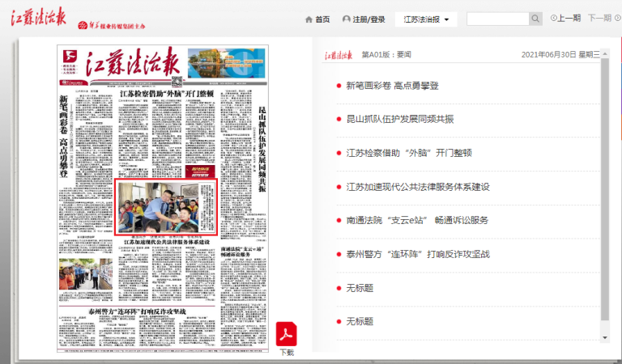Open the 江苏法治报 dropdown menu
622x364 pixels.
[426, 19]
